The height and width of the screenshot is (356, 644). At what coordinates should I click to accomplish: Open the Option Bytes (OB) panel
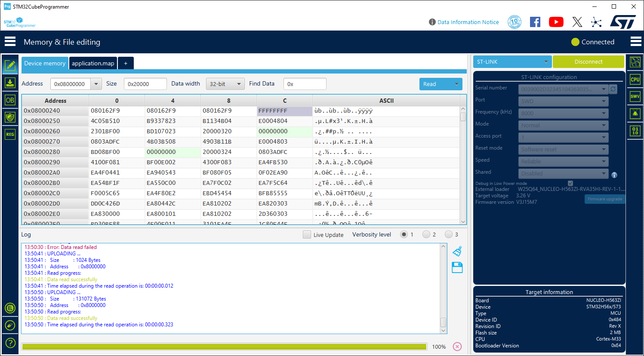9,100
